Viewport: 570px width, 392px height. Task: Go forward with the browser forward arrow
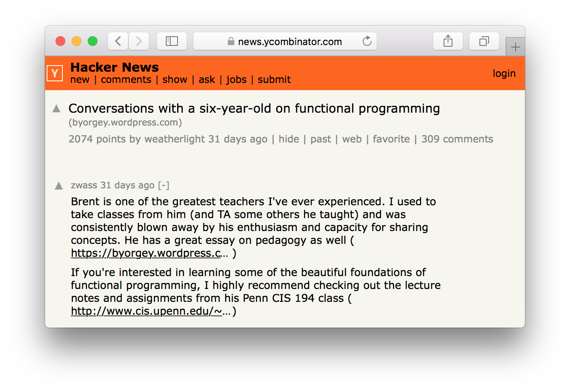(139, 41)
